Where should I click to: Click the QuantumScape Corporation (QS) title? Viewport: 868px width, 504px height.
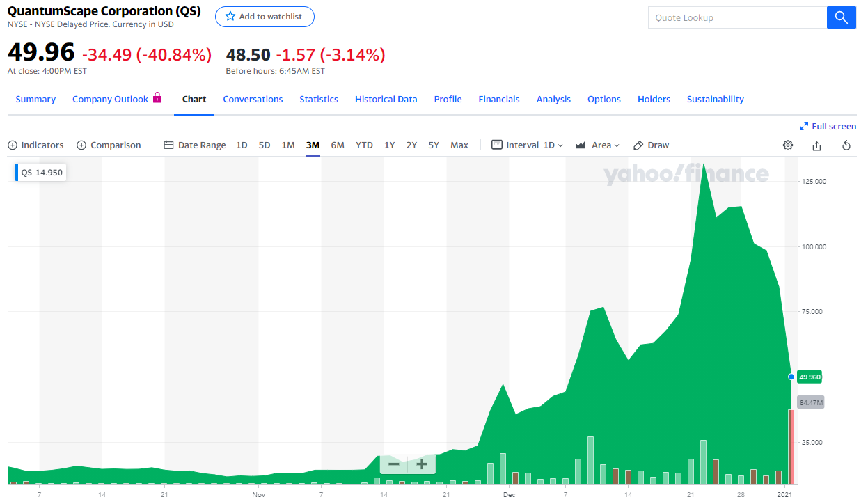104,11
